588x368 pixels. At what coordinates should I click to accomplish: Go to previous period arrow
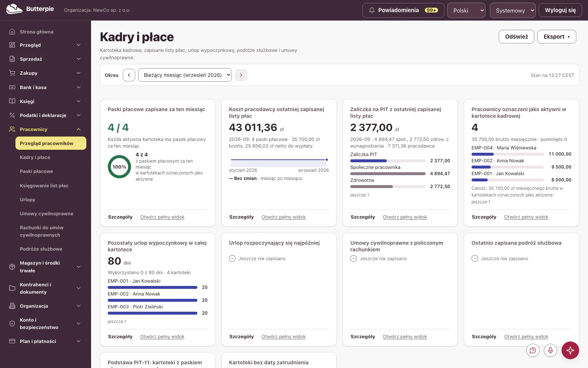click(129, 75)
